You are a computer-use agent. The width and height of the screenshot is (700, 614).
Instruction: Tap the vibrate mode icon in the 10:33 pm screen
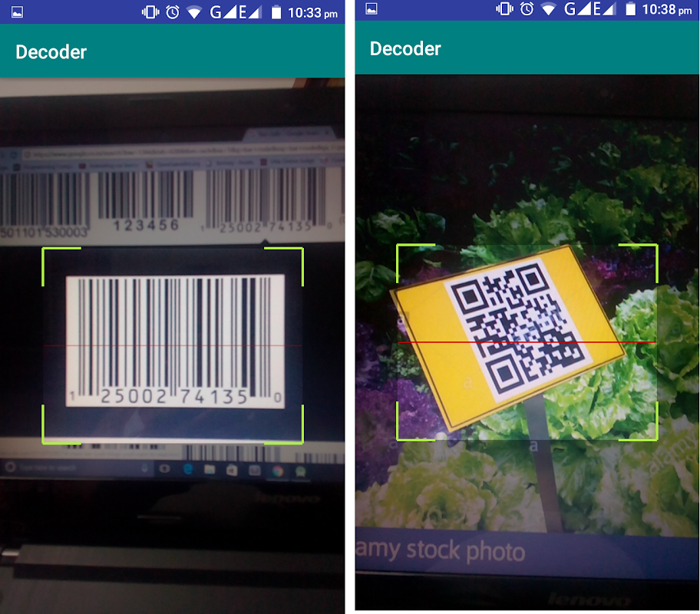[150, 12]
